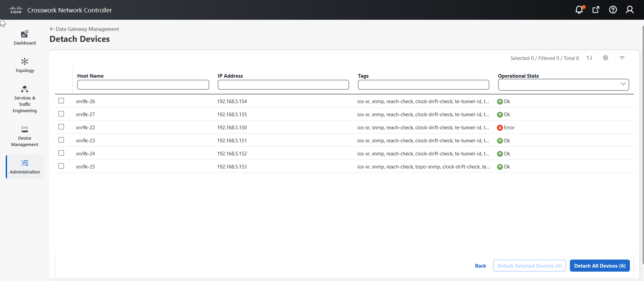Click host name xrv9k-22
644x281 pixels.
(x=86, y=128)
